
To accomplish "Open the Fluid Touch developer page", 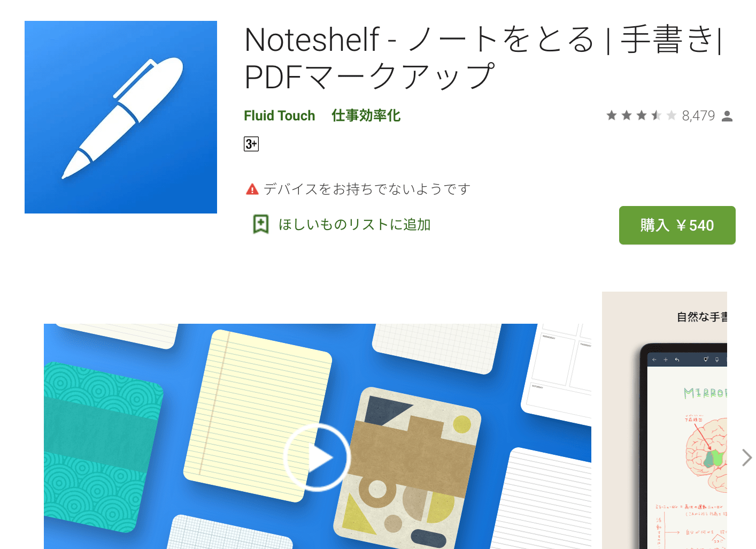I will pos(279,116).
